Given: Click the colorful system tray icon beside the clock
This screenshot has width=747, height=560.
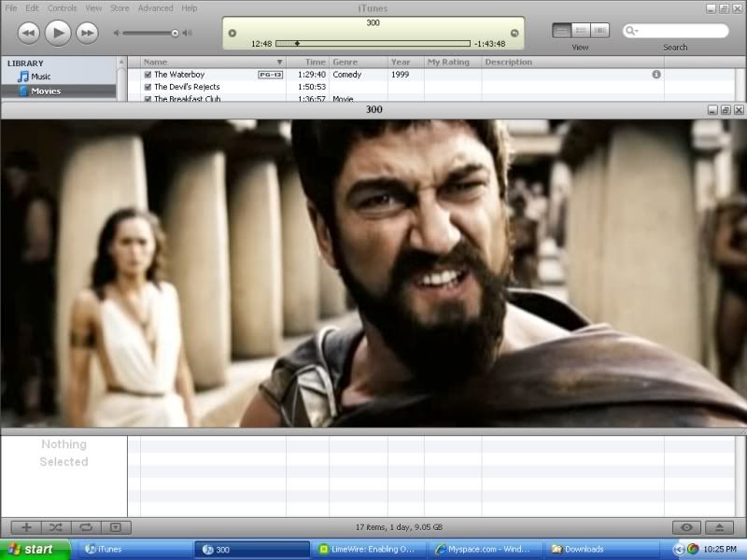Looking at the screenshot, I should [x=693, y=550].
